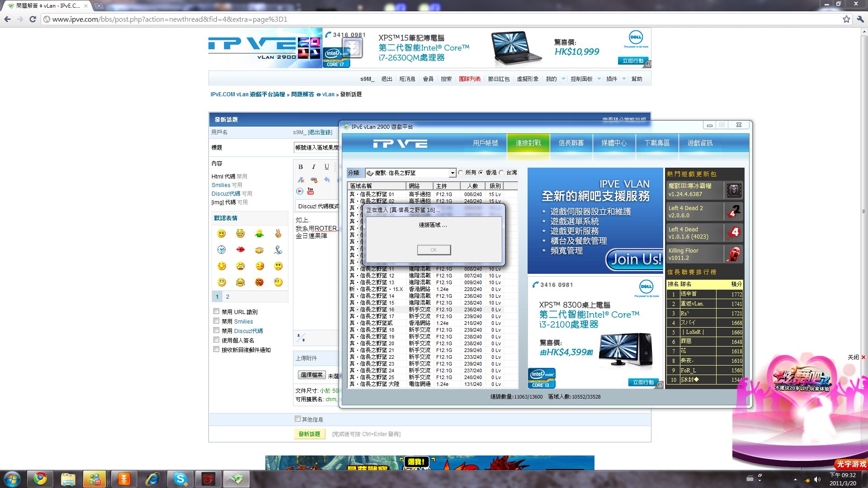Image resolution: width=868 pixels, height=488 pixels.
Task: Tick the 使用個人簽名 checkbox
Action: tap(217, 340)
